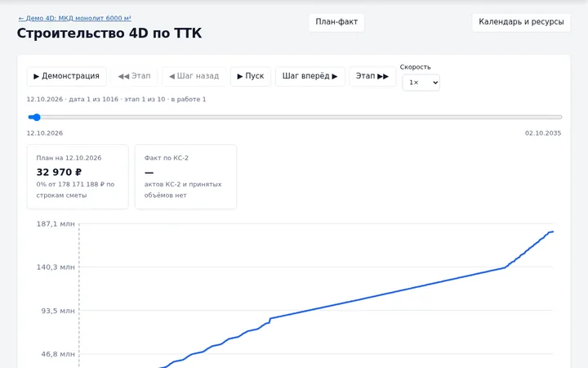Start playback with Пуск
Screen dimensions: 588x368
[251, 76]
